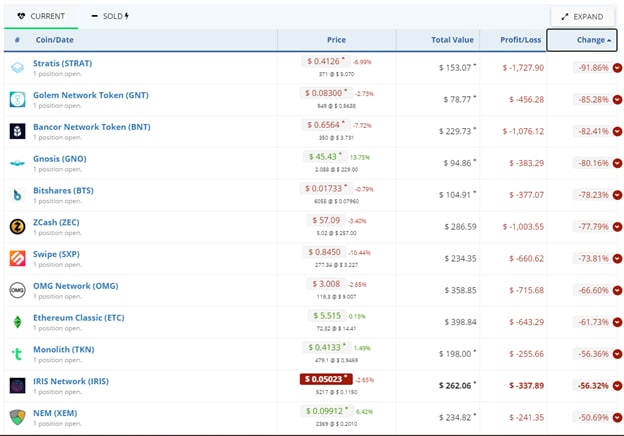Click the red down arrow in Monolith row

tap(617, 354)
